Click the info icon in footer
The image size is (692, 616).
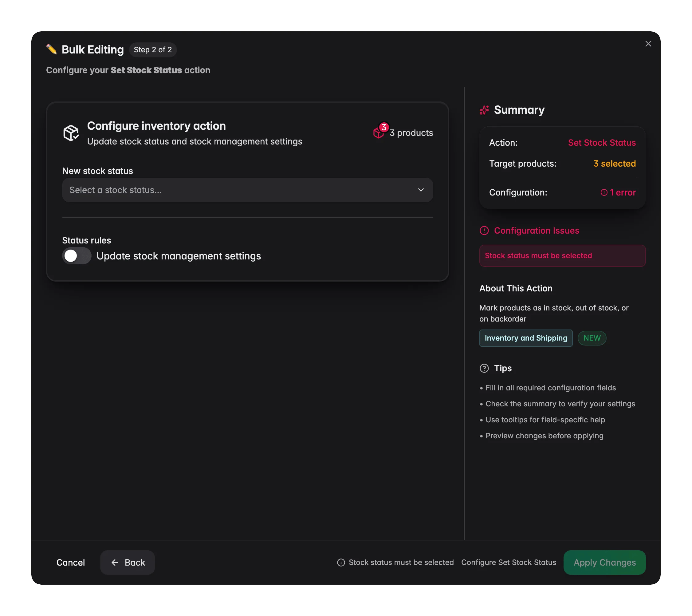tap(341, 563)
